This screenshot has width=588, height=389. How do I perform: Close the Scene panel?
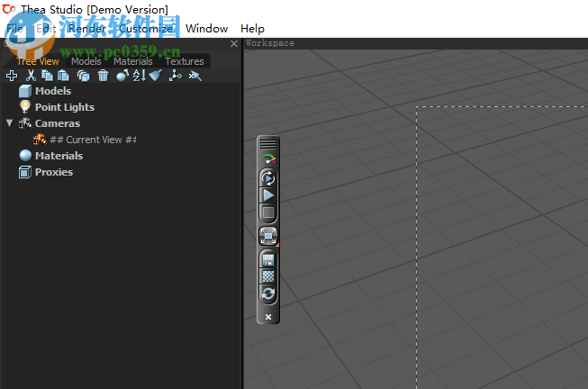coord(234,44)
